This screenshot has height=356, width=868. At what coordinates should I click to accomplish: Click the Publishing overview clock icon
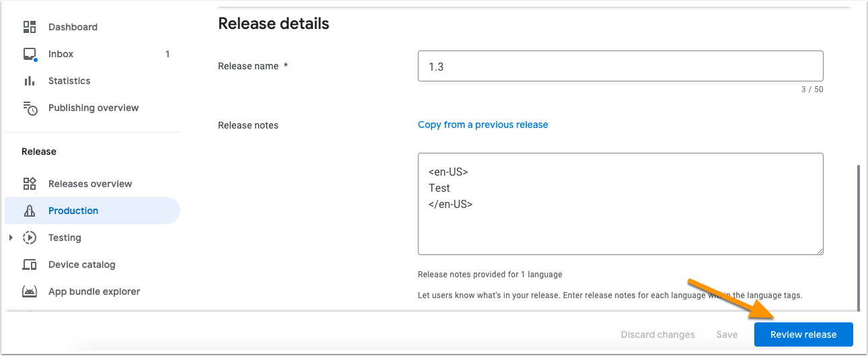pyautogui.click(x=30, y=108)
